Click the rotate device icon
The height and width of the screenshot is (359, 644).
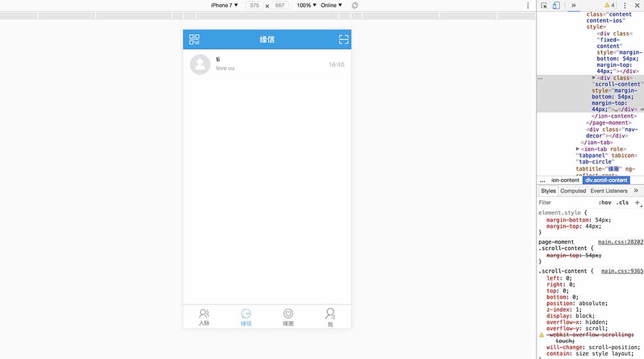click(x=355, y=5)
